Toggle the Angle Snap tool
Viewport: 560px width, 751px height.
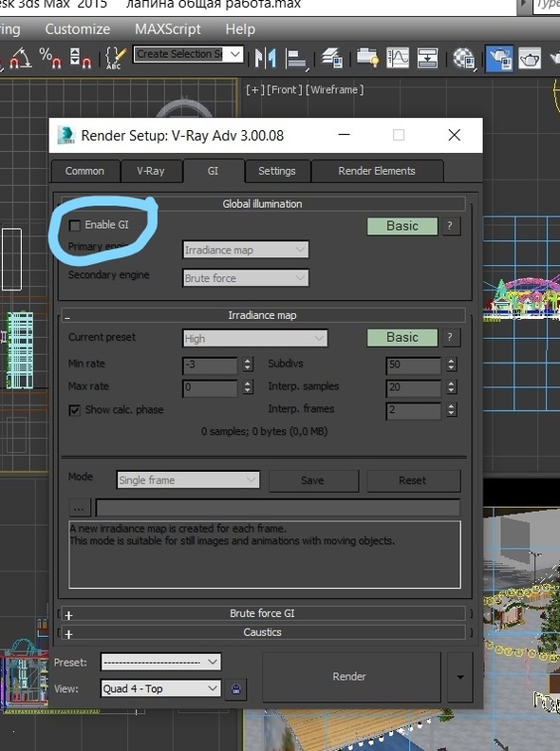(x=19, y=59)
